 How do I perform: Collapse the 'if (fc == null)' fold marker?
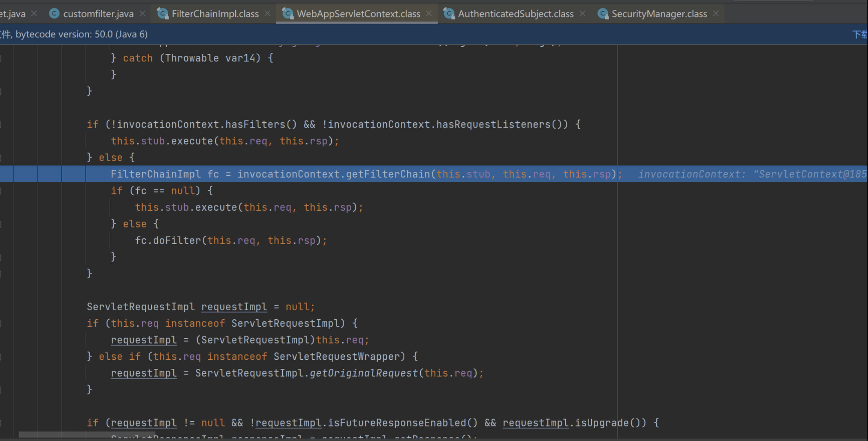[1, 191]
